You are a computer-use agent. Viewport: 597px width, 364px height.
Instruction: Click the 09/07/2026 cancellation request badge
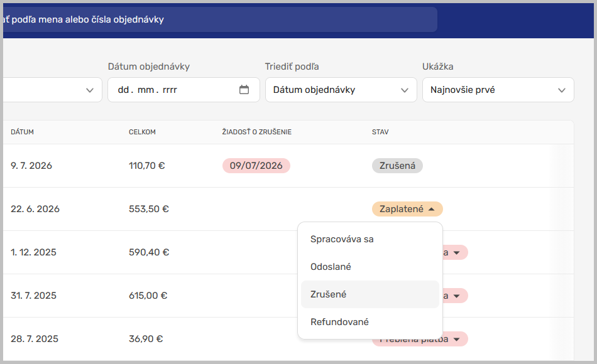click(256, 166)
